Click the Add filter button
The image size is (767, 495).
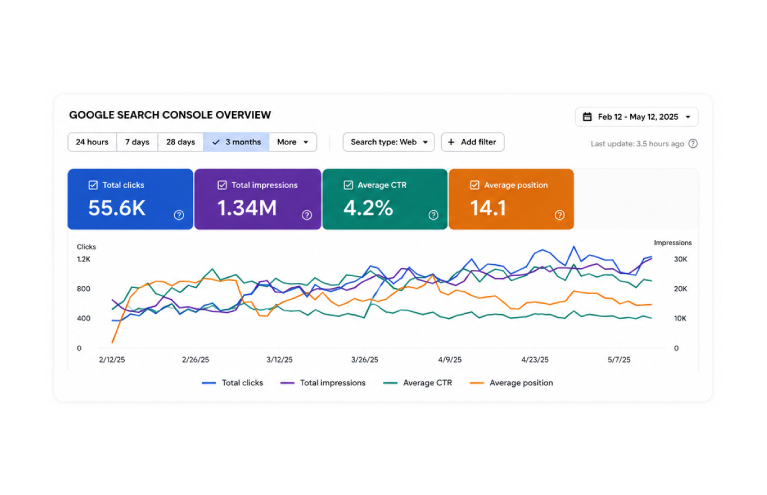[473, 142]
